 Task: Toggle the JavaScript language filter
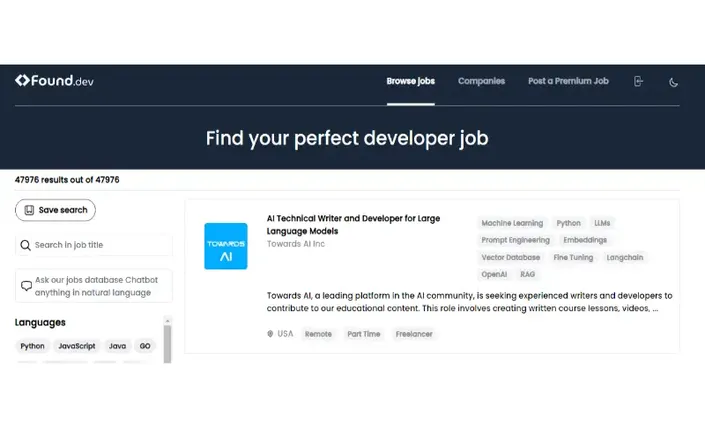click(77, 346)
